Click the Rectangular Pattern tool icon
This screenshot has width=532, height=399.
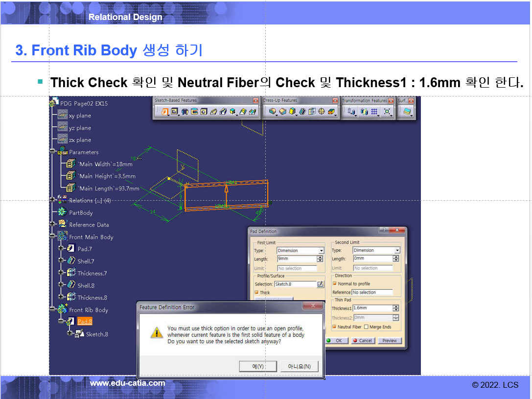point(374,112)
